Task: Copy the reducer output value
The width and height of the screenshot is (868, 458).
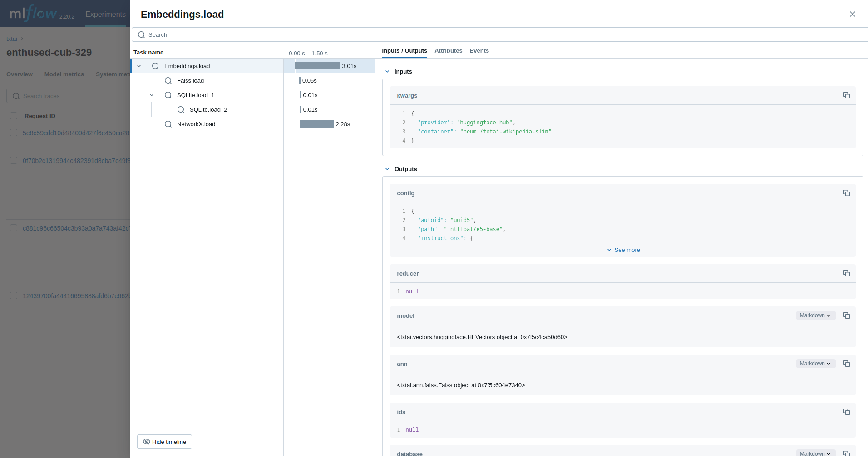Action: [846, 273]
